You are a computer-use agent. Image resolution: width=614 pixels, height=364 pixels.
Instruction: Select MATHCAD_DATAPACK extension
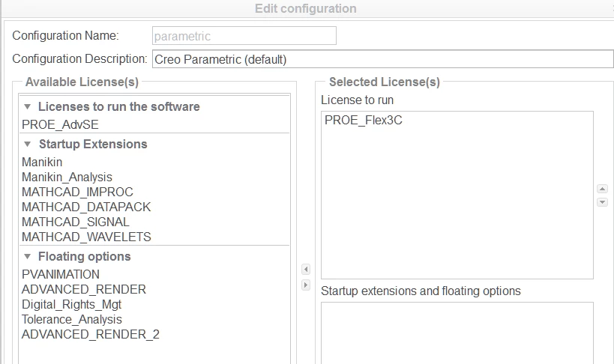tap(86, 207)
